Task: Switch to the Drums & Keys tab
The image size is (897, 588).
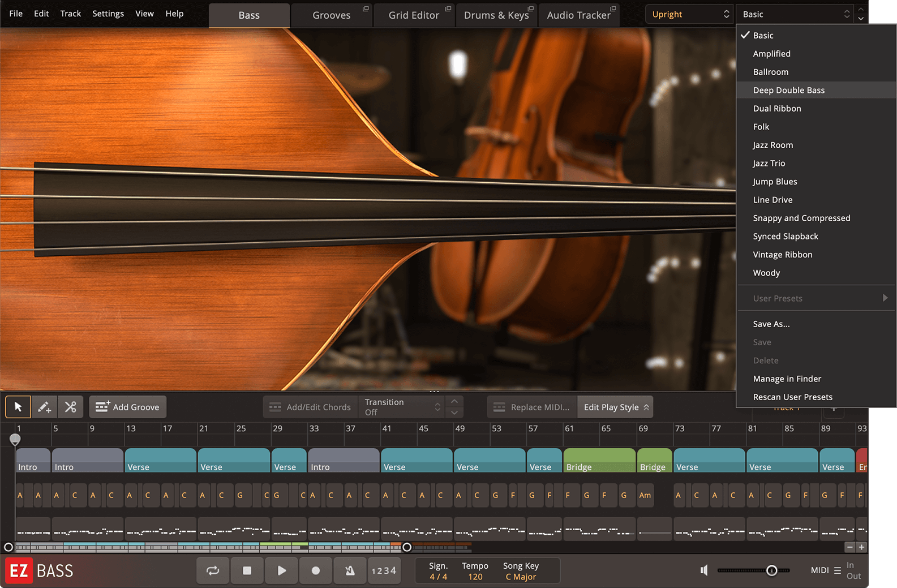Action: point(496,15)
